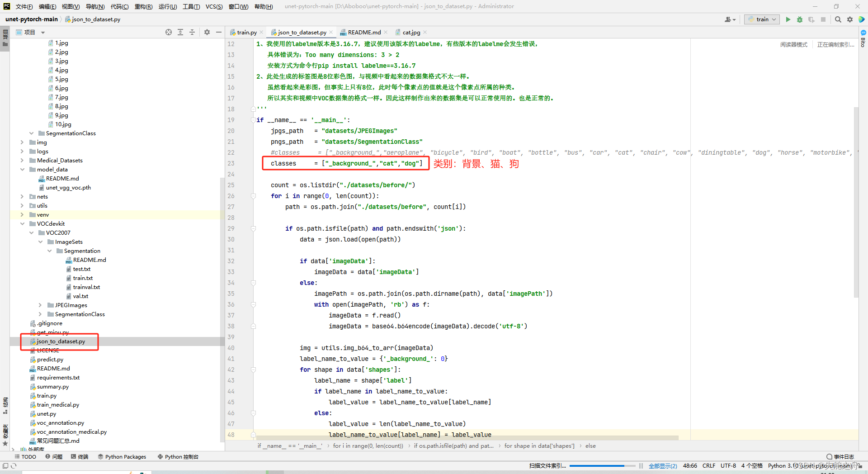The image size is (868, 474).
Task: Switch to the README.md editor tab
Action: click(x=364, y=32)
